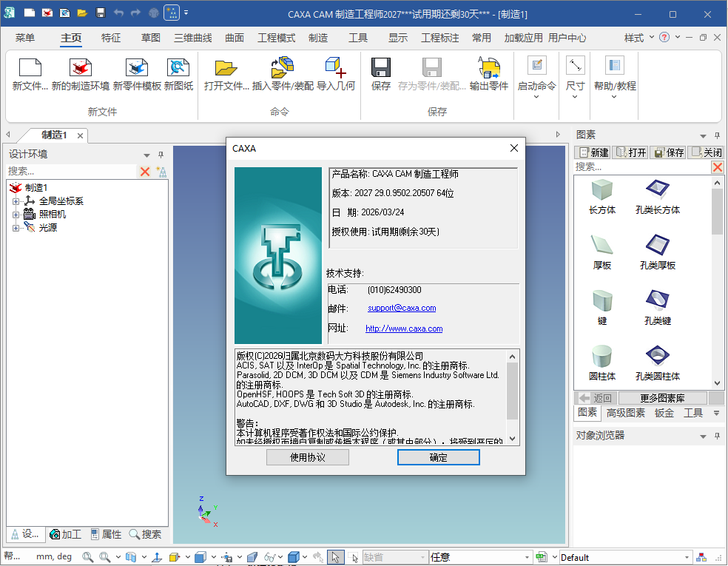The height and width of the screenshot is (566, 728).
Task: Open the 任意 selection filter combo box
Action: (x=480, y=556)
